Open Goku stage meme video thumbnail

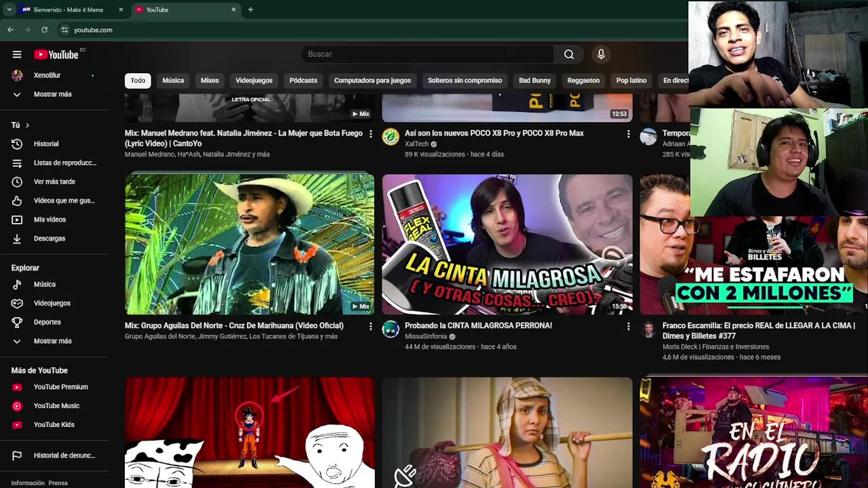(250, 432)
